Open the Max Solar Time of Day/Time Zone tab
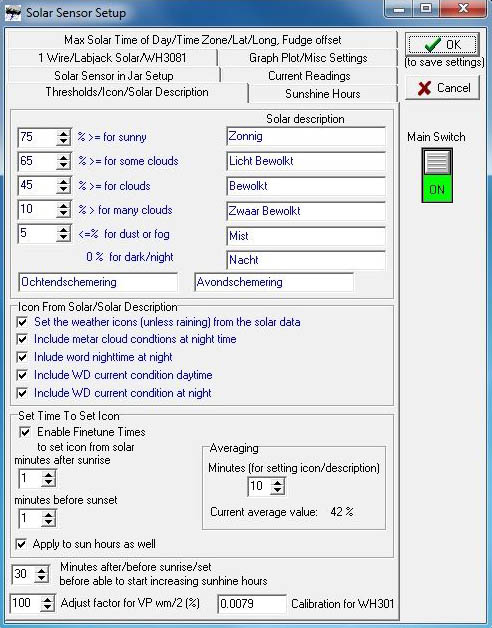The width and height of the screenshot is (492, 628). 202,40
